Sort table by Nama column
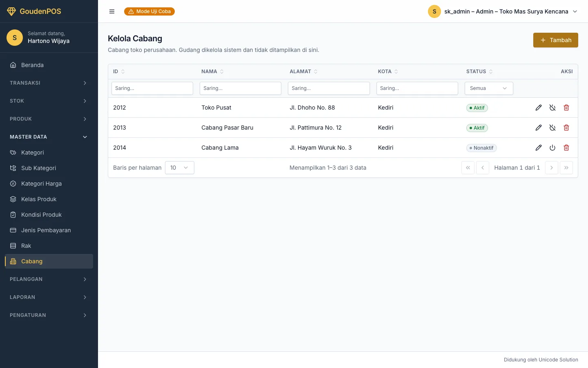 coord(212,72)
